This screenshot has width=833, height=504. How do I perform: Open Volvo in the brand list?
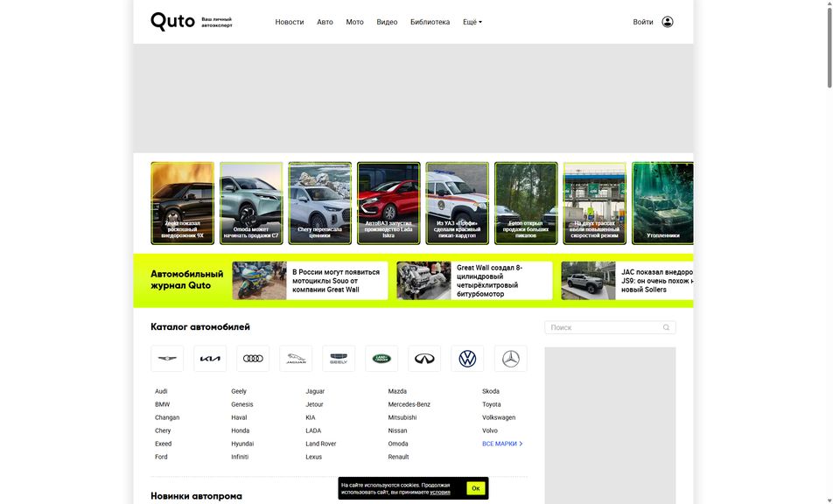click(490, 430)
